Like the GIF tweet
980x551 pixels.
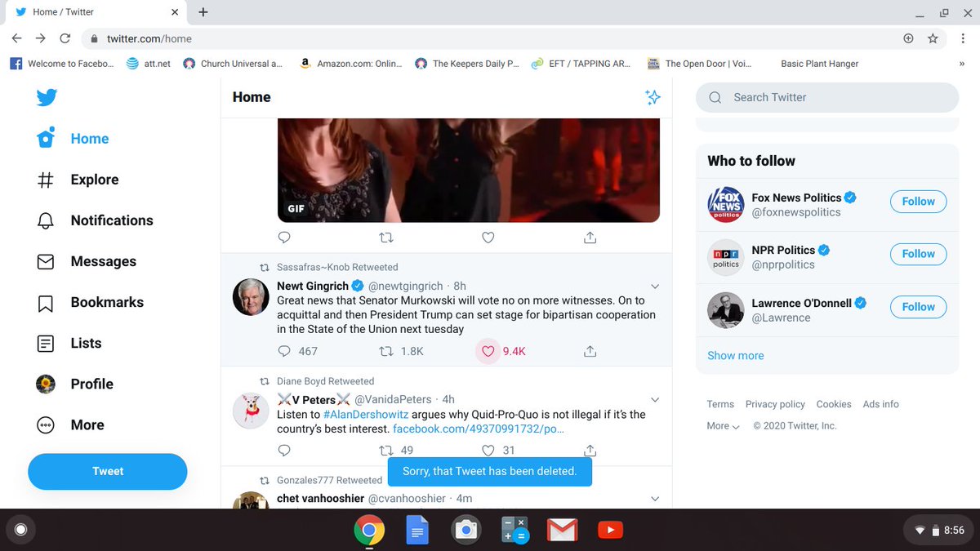click(x=488, y=238)
